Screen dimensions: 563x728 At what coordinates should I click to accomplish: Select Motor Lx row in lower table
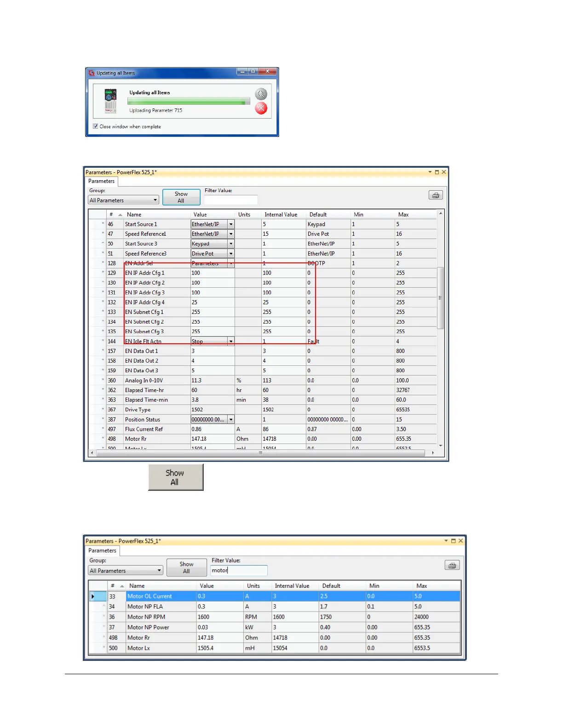coord(275,648)
